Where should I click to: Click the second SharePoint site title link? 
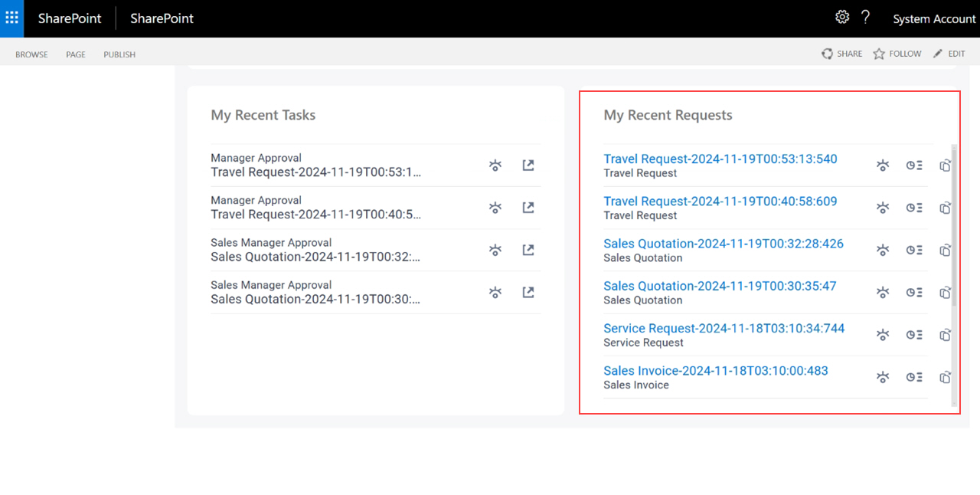coord(162,18)
